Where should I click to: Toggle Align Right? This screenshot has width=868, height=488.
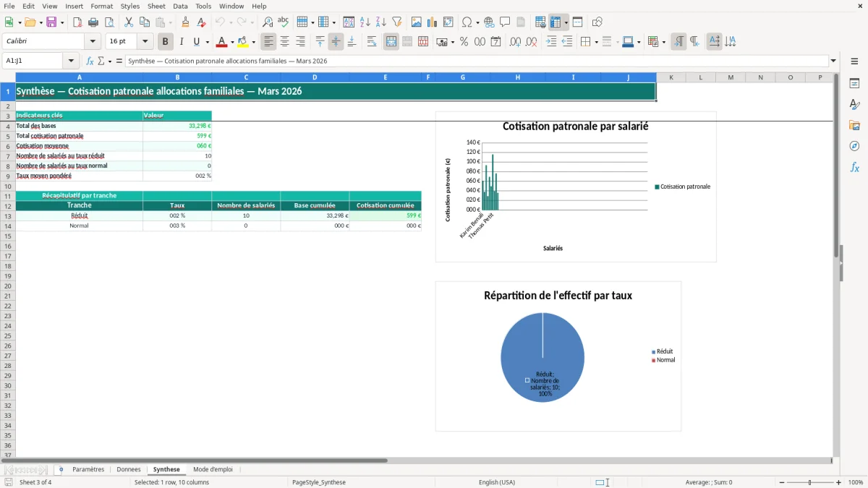(301, 42)
